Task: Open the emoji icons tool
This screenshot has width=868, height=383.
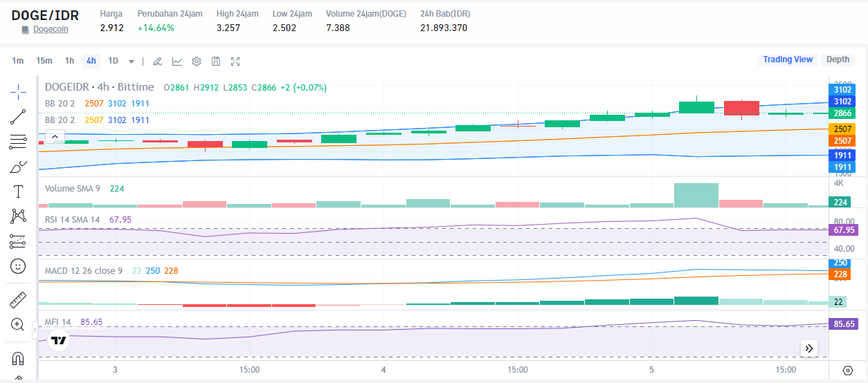Action: [x=18, y=266]
